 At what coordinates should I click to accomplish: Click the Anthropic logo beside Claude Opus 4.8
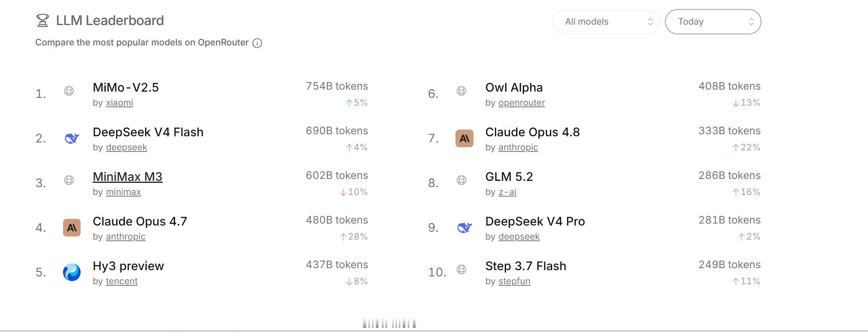[x=465, y=138]
